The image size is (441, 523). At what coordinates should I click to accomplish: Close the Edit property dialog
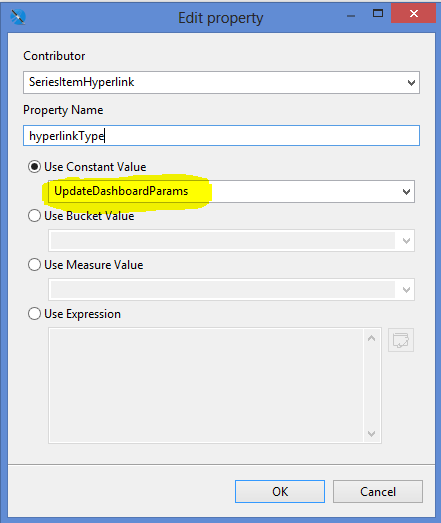point(413,13)
